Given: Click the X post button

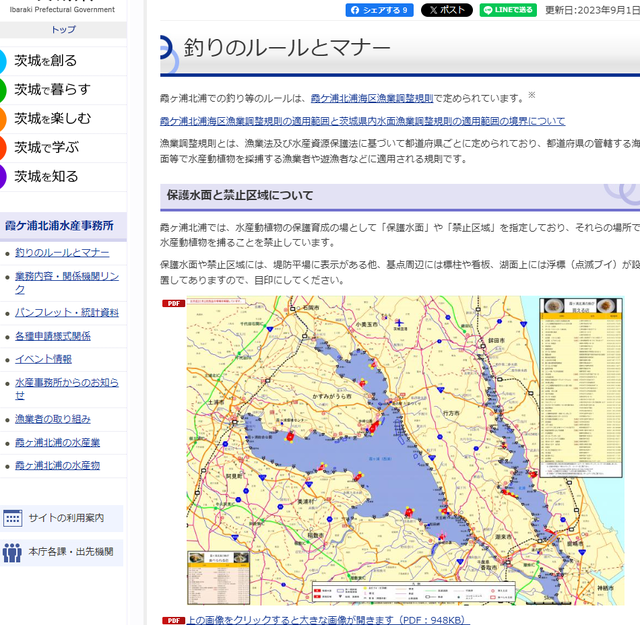Looking at the screenshot, I should (446, 10).
